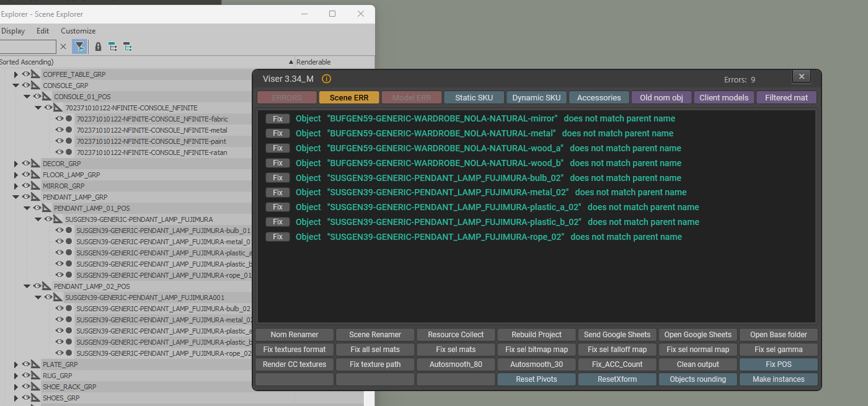868x406 pixels.
Task: Hide SHOE_RACK_GRP using its eye icon
Action: [26, 387]
